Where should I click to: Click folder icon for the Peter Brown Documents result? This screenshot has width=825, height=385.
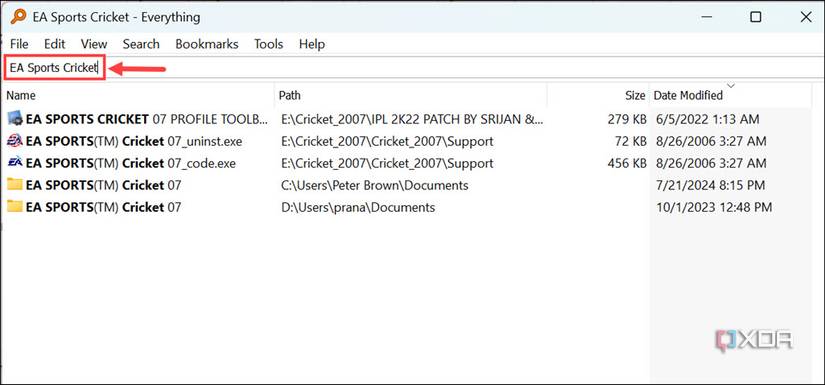pyautogui.click(x=15, y=185)
